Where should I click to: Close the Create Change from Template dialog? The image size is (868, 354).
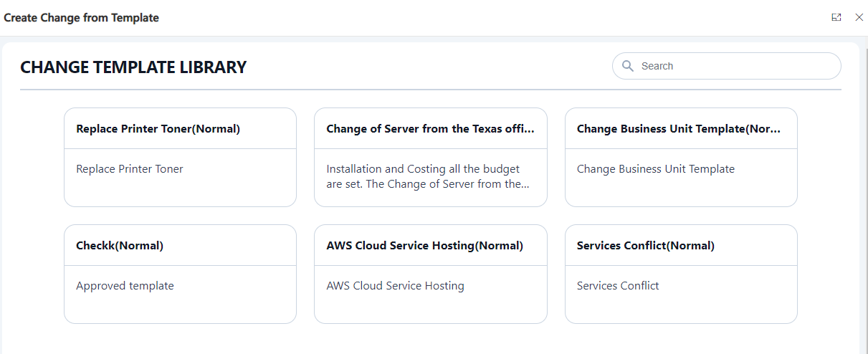[x=859, y=17]
